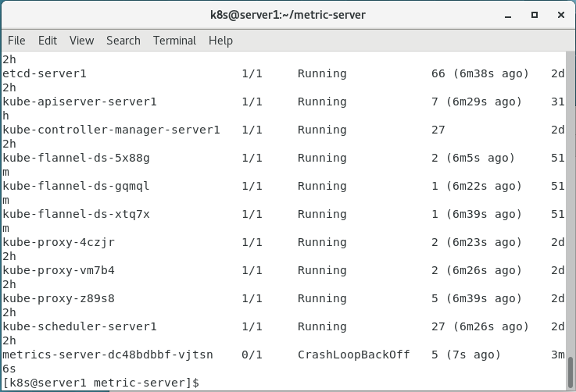Viewport: 576px width, 392px height.
Task: Click the kube-proxy-4czjr pod name
Action: pos(59,242)
